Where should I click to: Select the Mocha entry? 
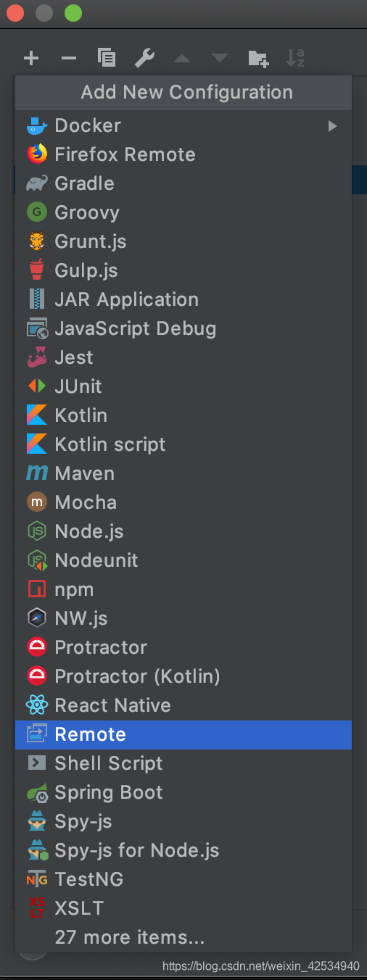[183, 502]
